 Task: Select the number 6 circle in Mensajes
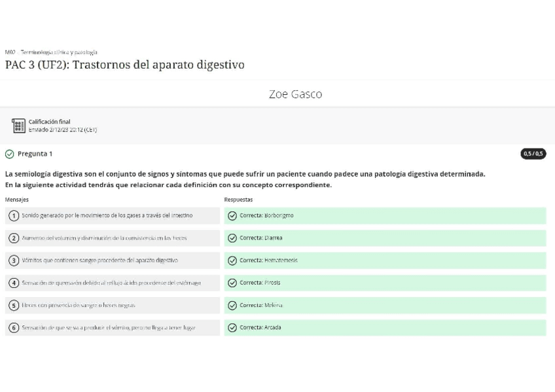(x=14, y=327)
